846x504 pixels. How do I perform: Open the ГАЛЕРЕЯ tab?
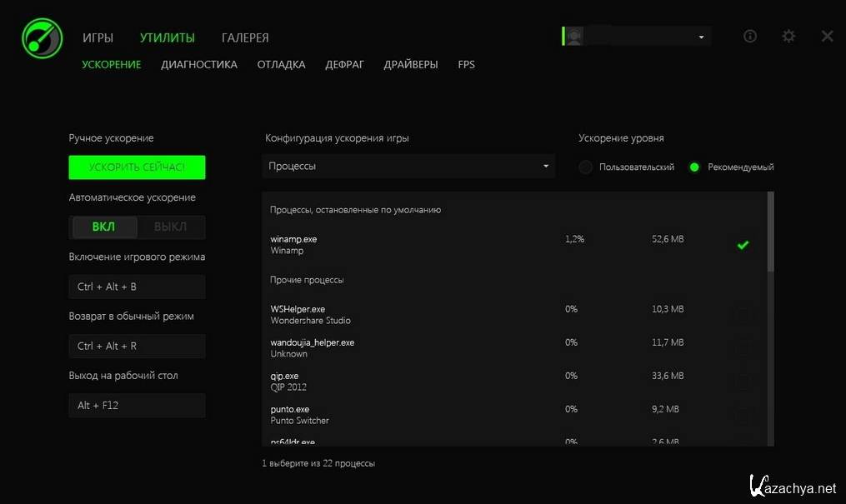click(x=245, y=38)
